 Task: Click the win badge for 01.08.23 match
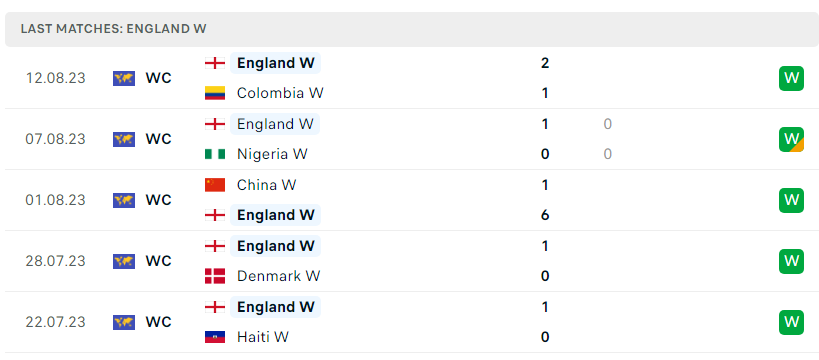point(791,200)
